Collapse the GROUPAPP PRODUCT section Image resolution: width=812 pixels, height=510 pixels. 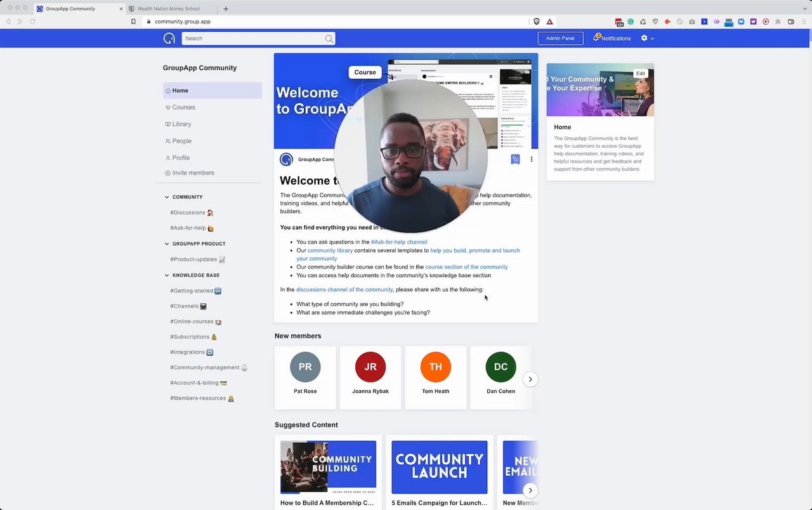pos(167,244)
